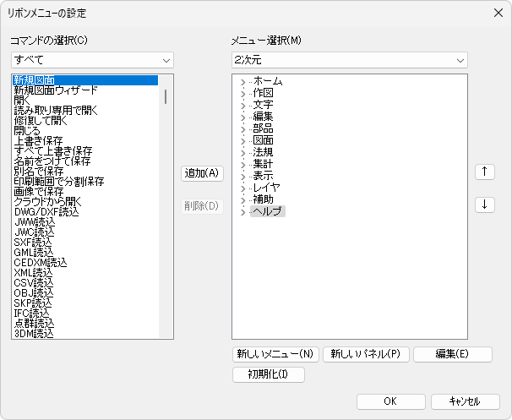
Task: Open the メニュー選択 dropdown showing 2次元
Action: [350, 60]
